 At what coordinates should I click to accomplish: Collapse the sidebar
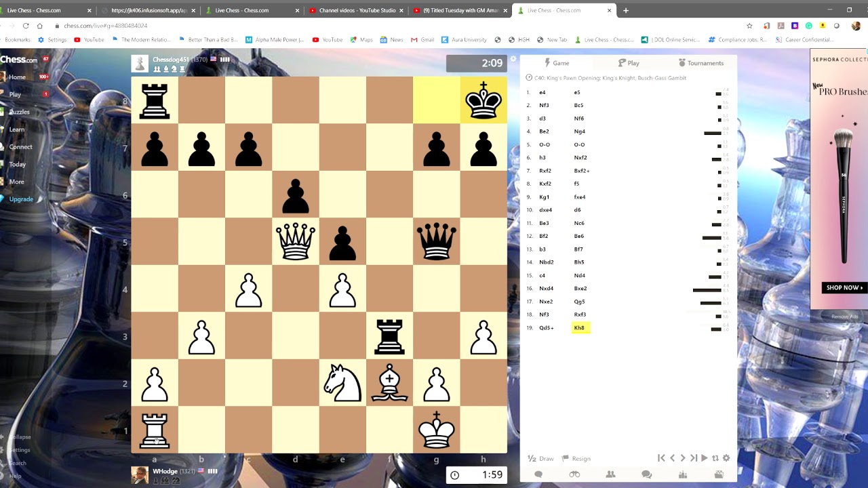[20, 437]
